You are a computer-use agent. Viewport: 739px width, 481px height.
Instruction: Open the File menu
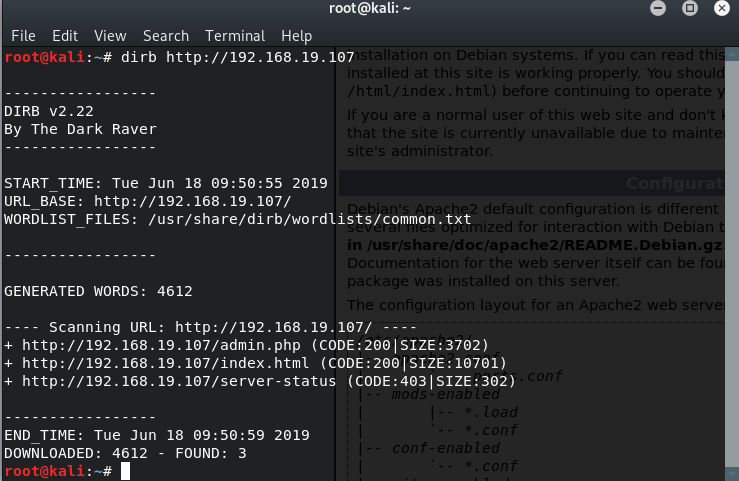pyautogui.click(x=23, y=36)
